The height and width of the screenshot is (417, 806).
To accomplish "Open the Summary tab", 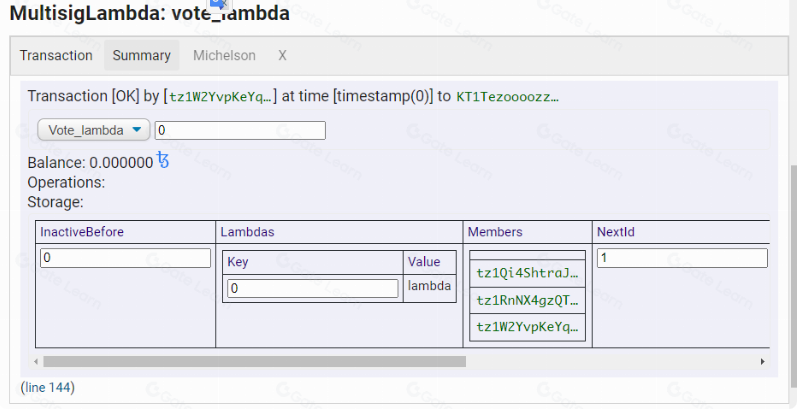I will pyautogui.click(x=141, y=56).
